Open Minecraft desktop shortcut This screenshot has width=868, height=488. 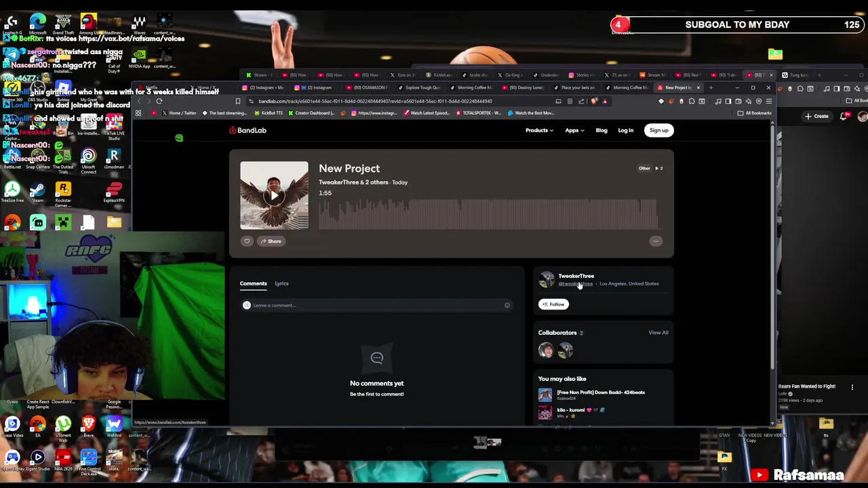(x=63, y=222)
